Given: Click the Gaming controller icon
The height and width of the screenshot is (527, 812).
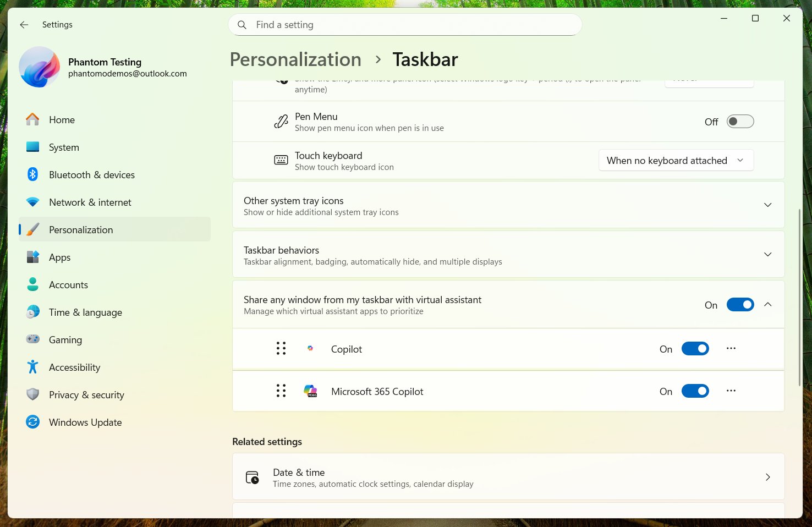Looking at the screenshot, I should click(x=33, y=339).
